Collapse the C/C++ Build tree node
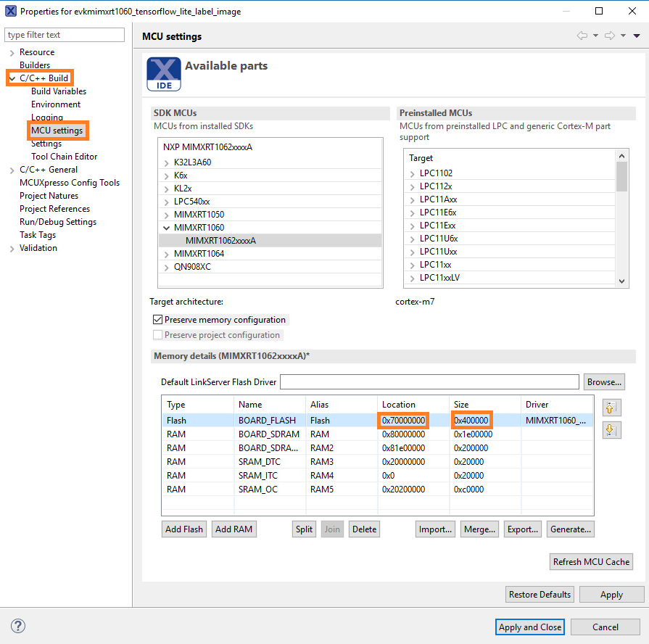649x644 pixels. [x=12, y=78]
